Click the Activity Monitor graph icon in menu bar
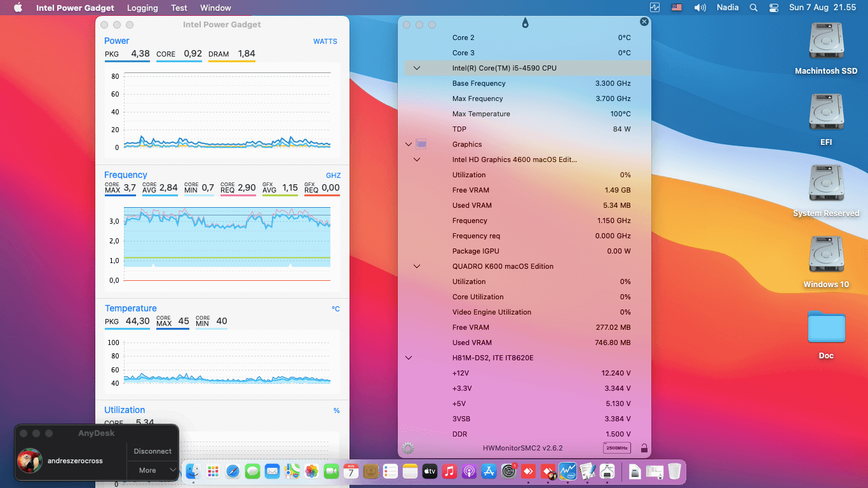The image size is (868, 488). pos(655,8)
